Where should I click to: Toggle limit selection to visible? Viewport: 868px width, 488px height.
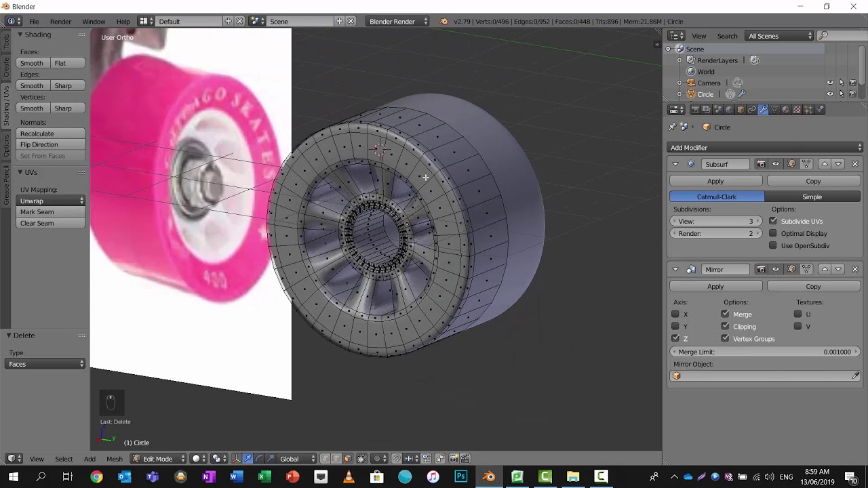click(x=360, y=459)
